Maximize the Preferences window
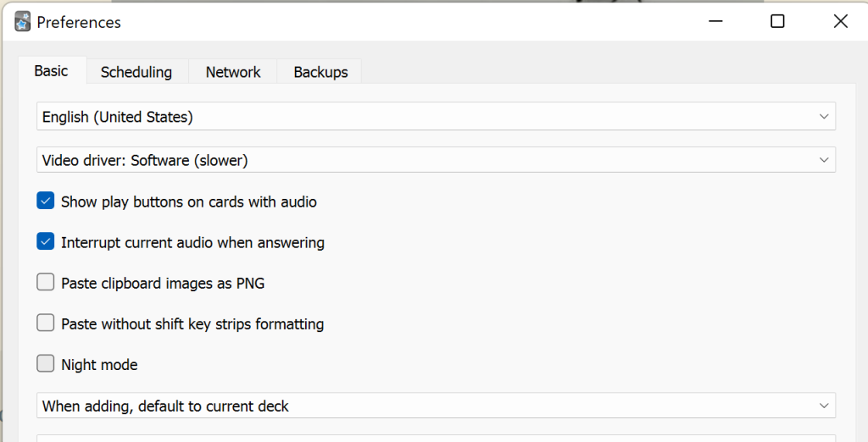The image size is (868, 442). tap(777, 22)
